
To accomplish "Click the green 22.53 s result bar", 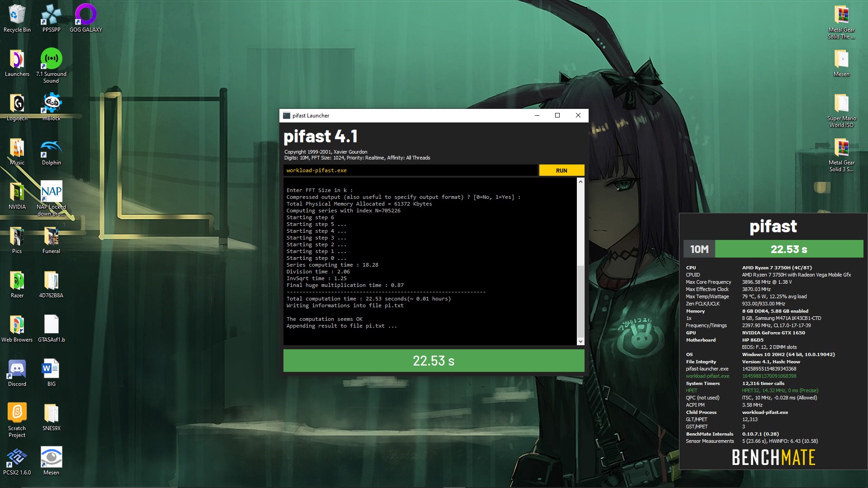I will (x=434, y=361).
